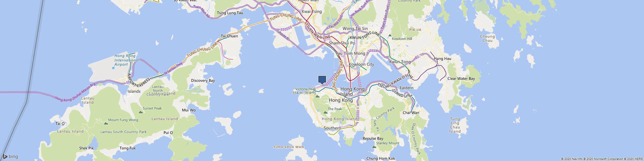Select the Chai Wan label

point(411,113)
